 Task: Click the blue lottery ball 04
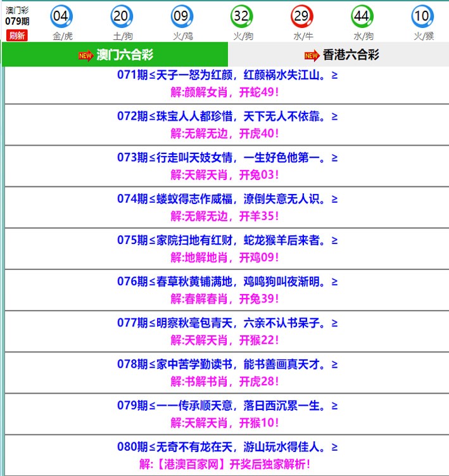[61, 16]
